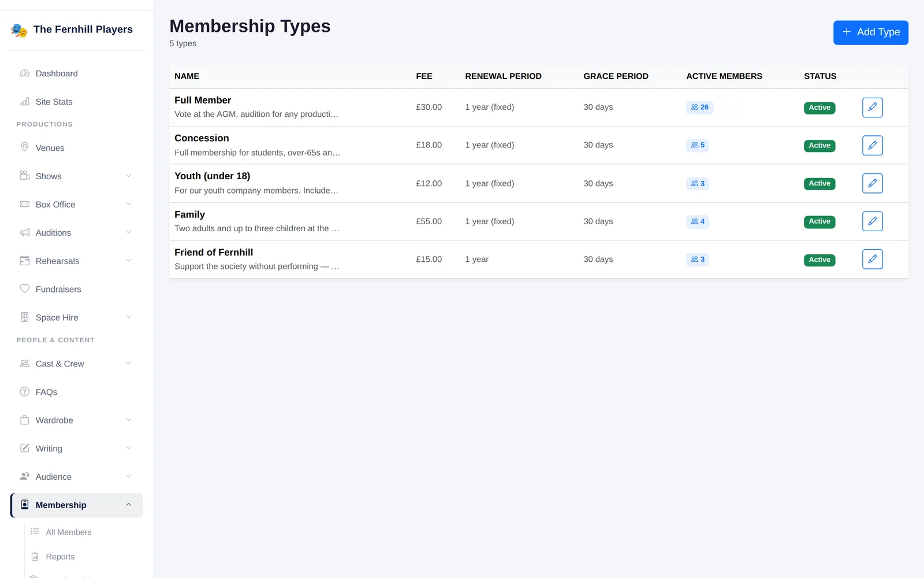The width and height of the screenshot is (924, 578).
Task: Click the Box Office ticket icon
Action: tap(25, 204)
